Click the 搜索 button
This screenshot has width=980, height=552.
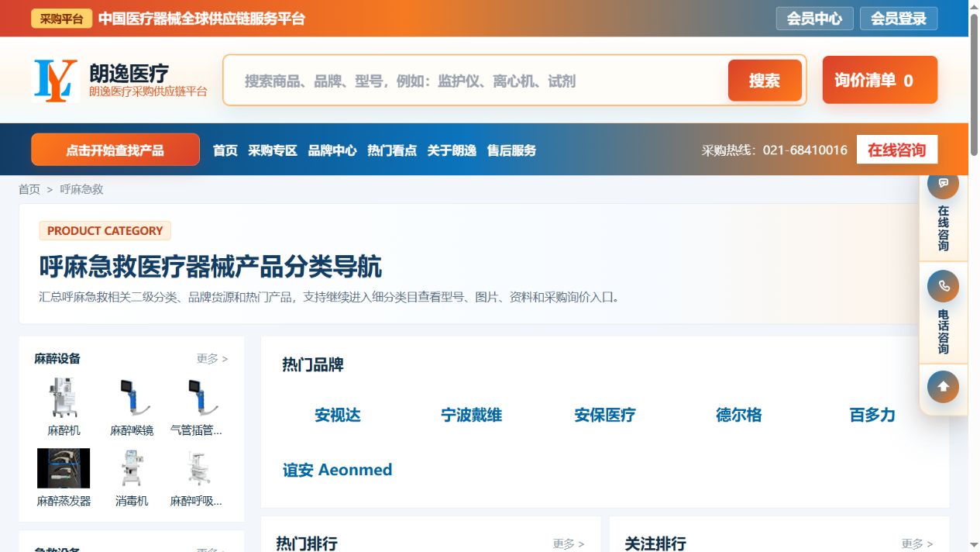pyautogui.click(x=765, y=81)
